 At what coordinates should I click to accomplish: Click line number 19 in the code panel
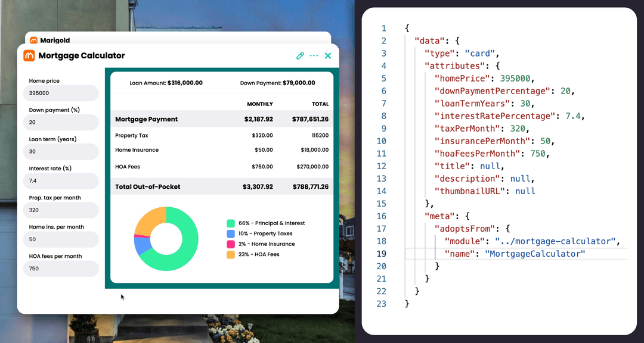tap(382, 253)
